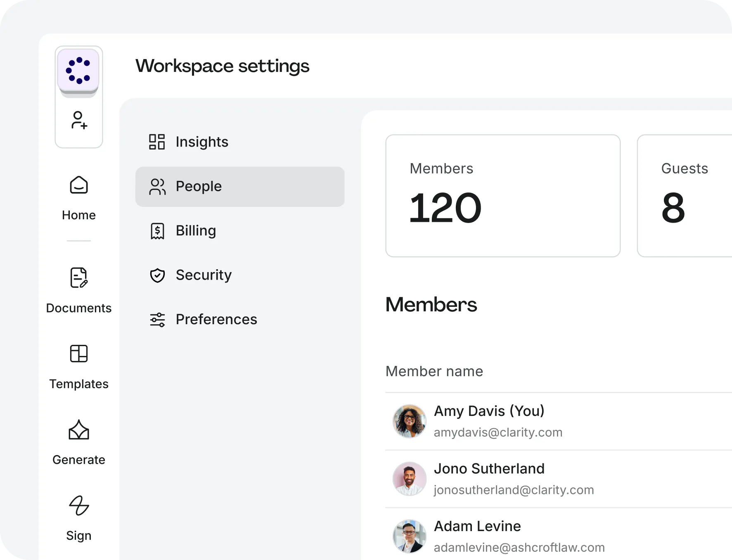Click the Billing receipt icon
Viewport: 732px width, 560px height.
tap(157, 231)
